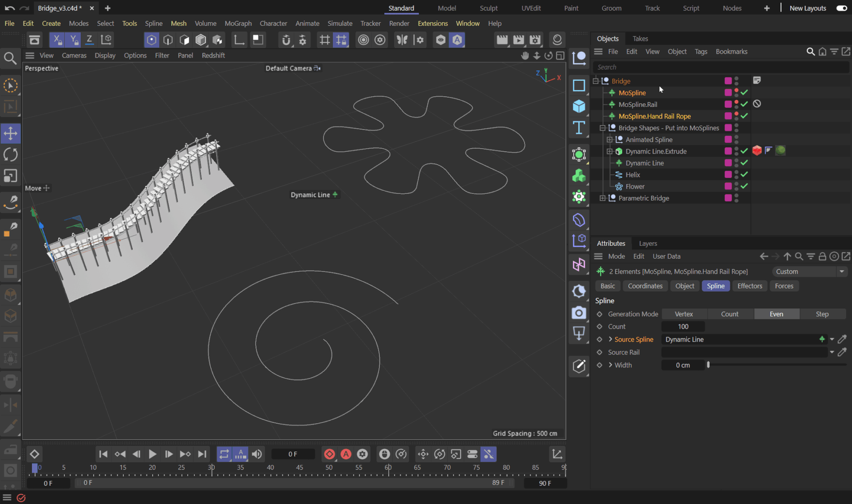This screenshot has height=504, width=852.
Task: Set Generation Mode to Count
Action: [x=730, y=314]
